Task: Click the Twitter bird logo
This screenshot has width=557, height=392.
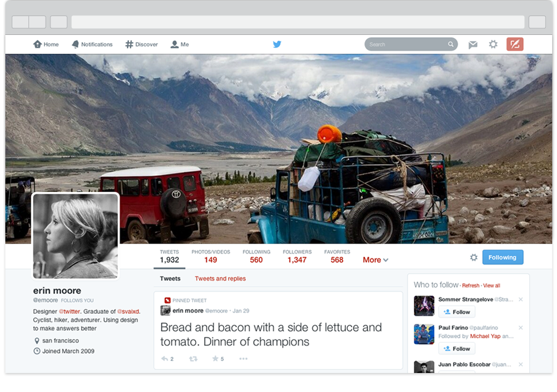Action: pyautogui.click(x=277, y=44)
